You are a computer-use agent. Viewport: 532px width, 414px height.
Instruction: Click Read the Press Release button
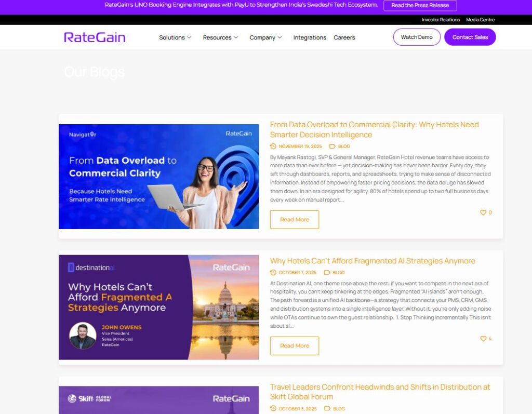coord(420,5)
